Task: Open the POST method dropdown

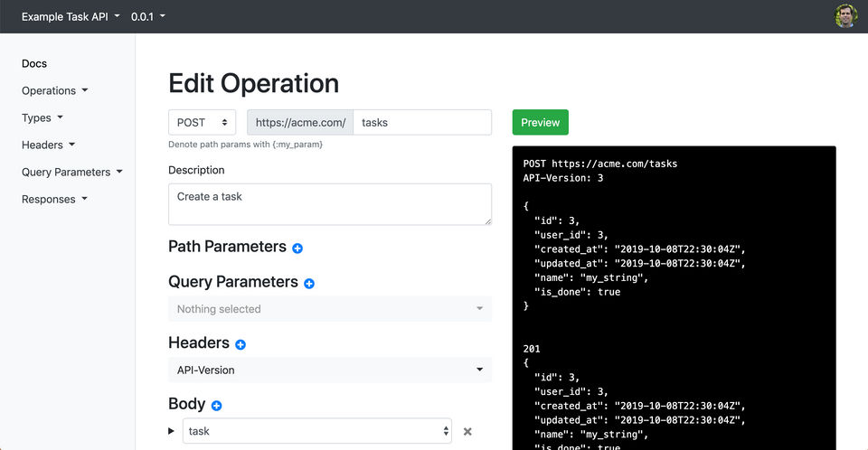Action: pyautogui.click(x=202, y=123)
